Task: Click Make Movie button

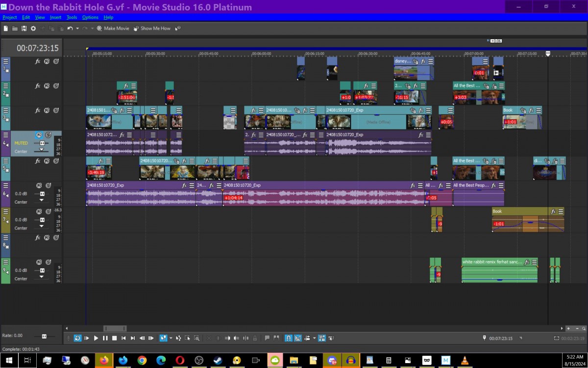Action: [x=113, y=28]
